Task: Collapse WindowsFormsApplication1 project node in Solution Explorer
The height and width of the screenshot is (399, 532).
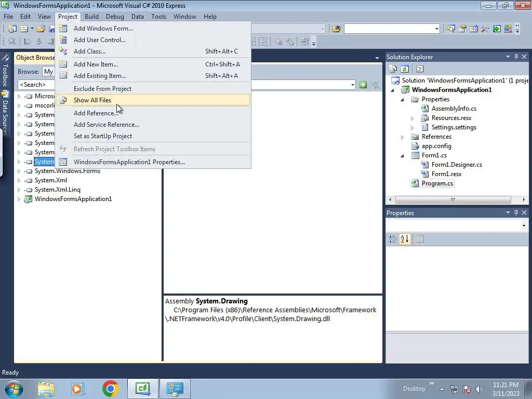Action: coord(393,90)
